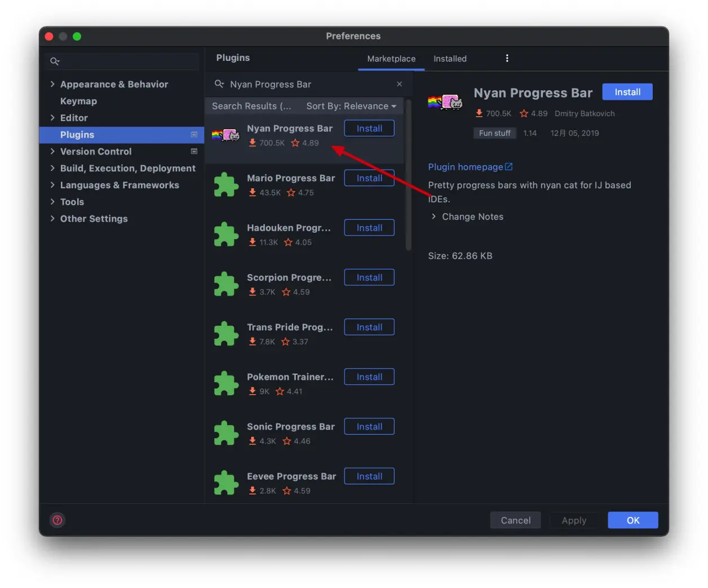Click the Nyan cat icon in search results

coord(225,135)
